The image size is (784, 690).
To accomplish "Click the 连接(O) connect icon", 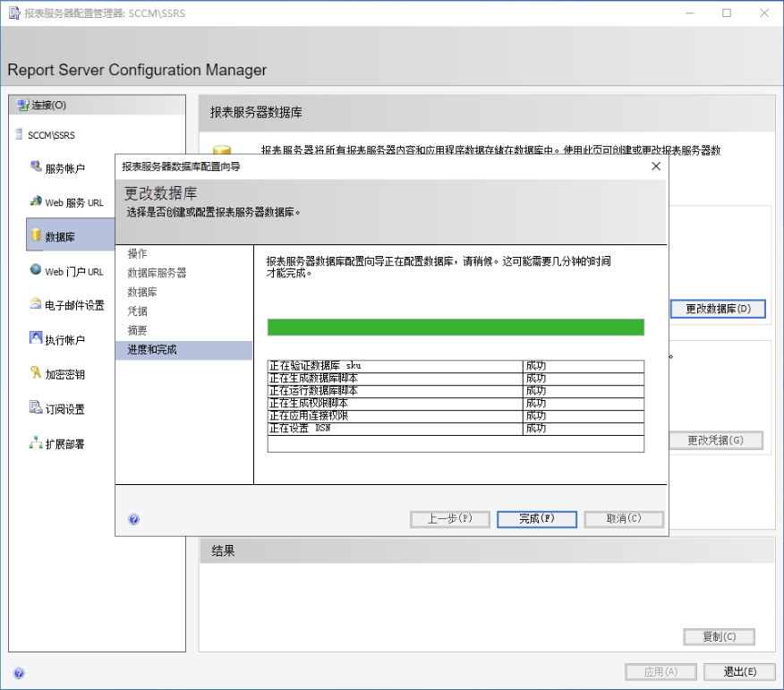I will 23,105.
